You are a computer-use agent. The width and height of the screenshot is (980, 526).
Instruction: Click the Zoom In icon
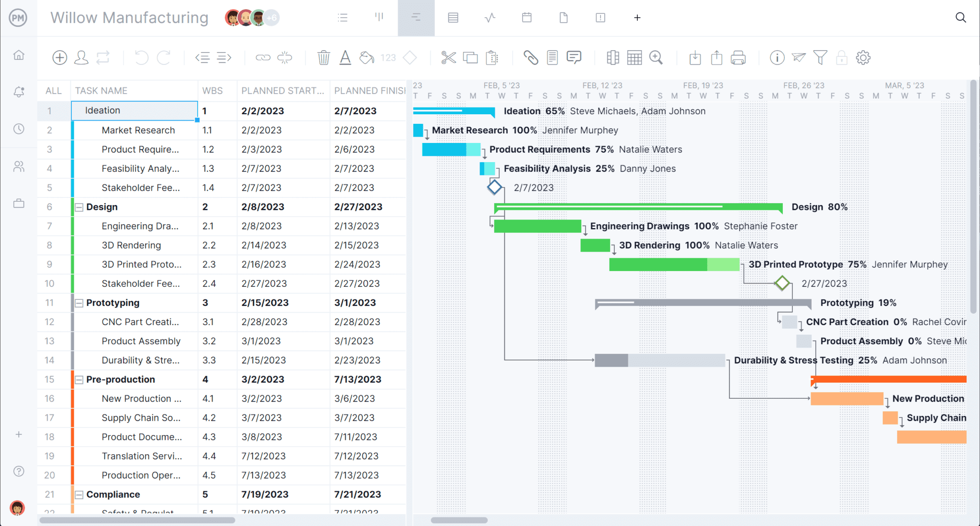pyautogui.click(x=655, y=58)
